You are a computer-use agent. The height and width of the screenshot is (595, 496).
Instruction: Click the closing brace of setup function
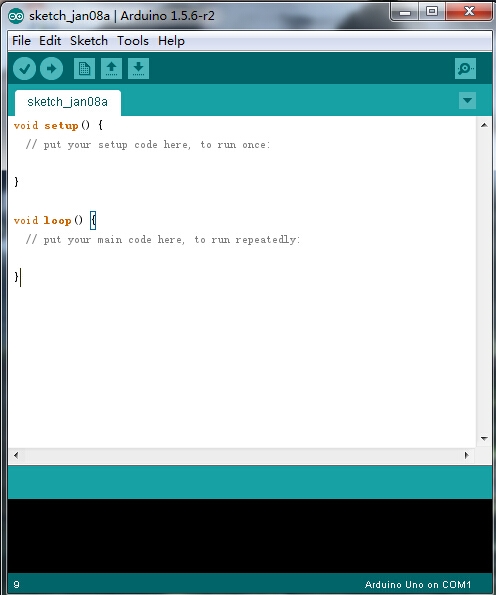point(16,182)
